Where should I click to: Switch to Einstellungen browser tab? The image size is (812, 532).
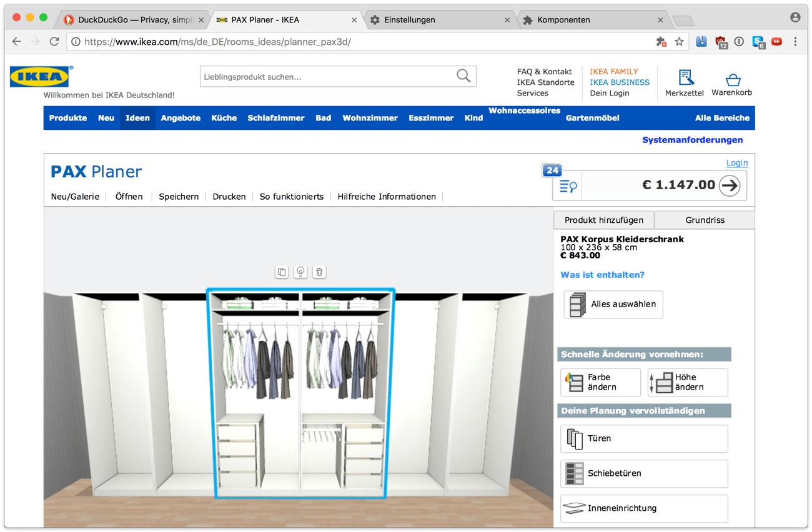440,20
